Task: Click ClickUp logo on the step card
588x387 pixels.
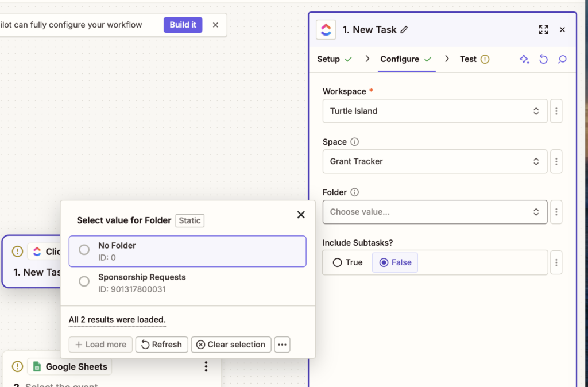Action: 37,251
